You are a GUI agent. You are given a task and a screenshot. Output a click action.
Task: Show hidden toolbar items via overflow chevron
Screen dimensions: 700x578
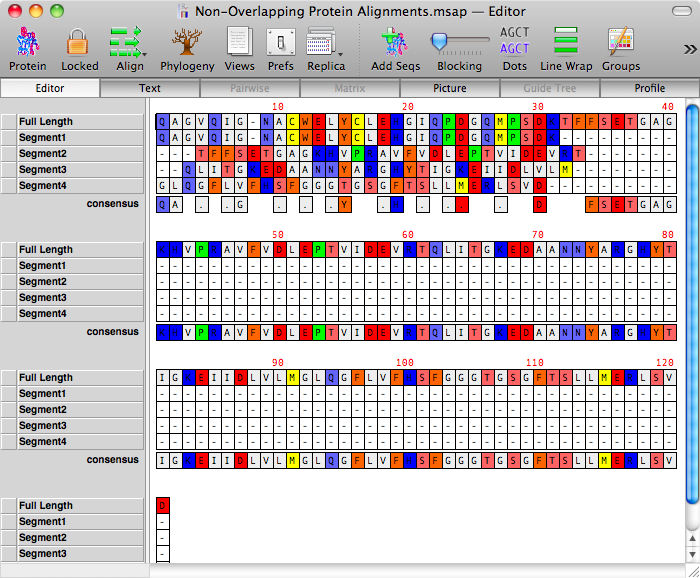click(689, 48)
